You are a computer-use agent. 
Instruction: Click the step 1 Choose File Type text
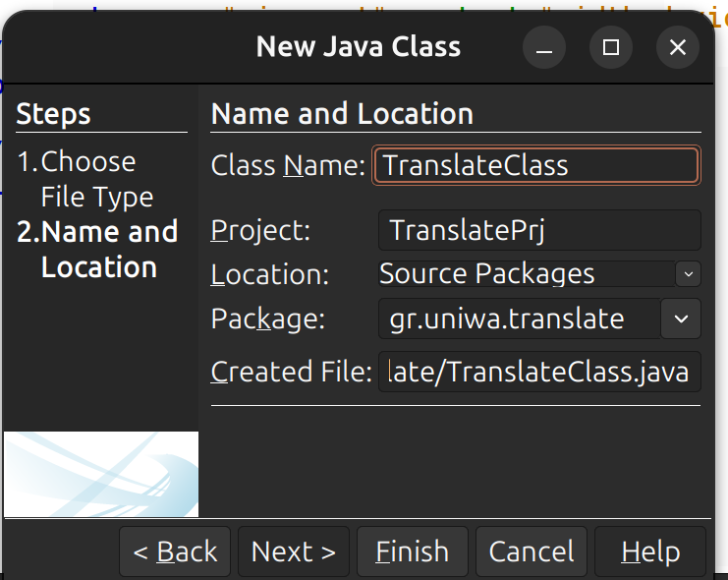point(85,179)
